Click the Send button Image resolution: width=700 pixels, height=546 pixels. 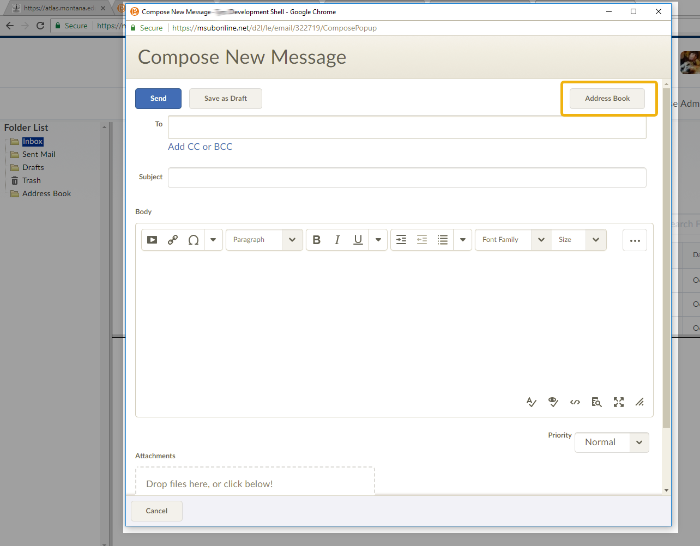coord(158,98)
